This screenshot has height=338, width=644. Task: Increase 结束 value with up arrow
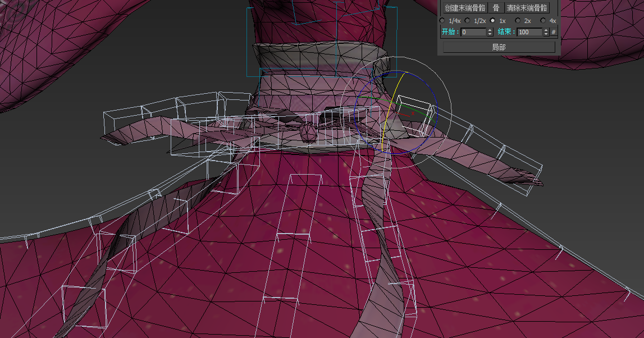[x=546, y=30]
